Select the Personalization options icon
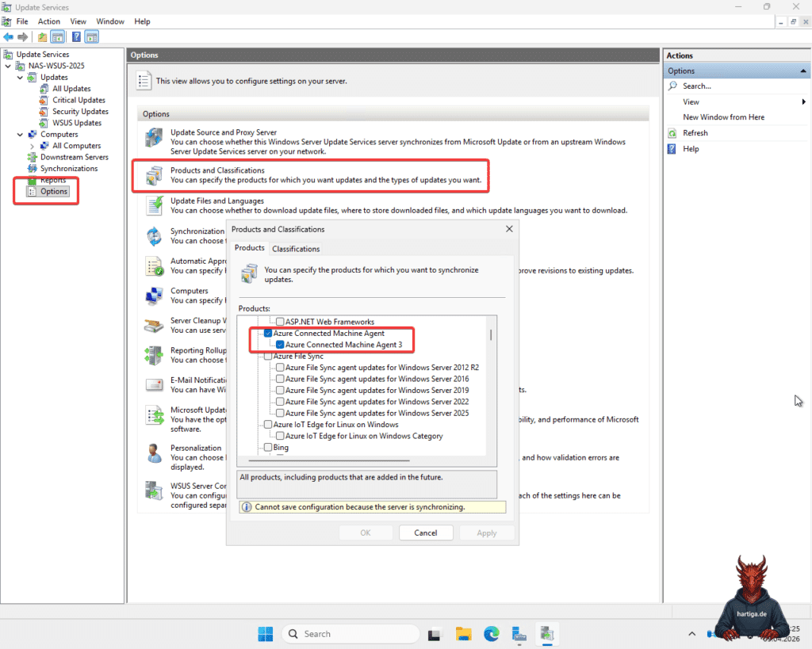812x649 pixels. (x=153, y=454)
